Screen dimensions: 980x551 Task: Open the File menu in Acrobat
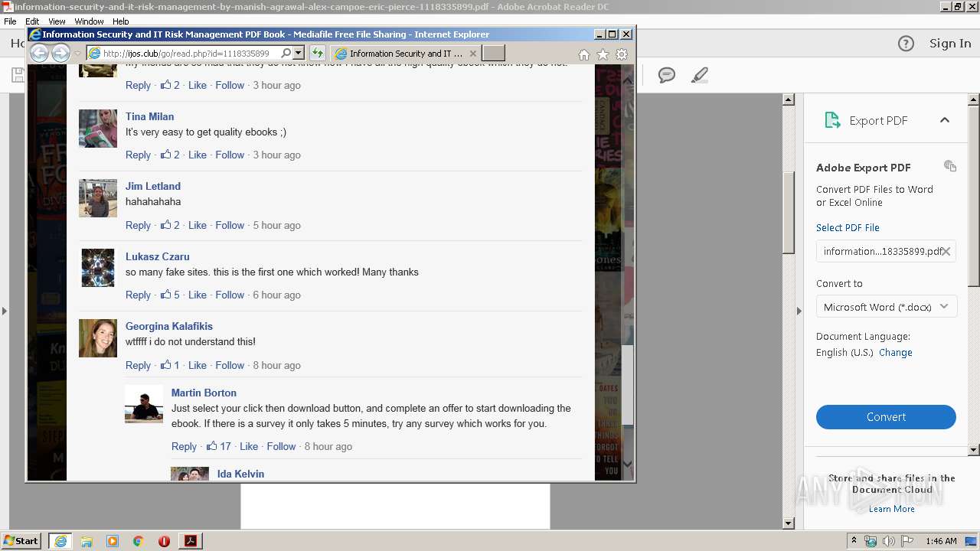tap(10, 21)
